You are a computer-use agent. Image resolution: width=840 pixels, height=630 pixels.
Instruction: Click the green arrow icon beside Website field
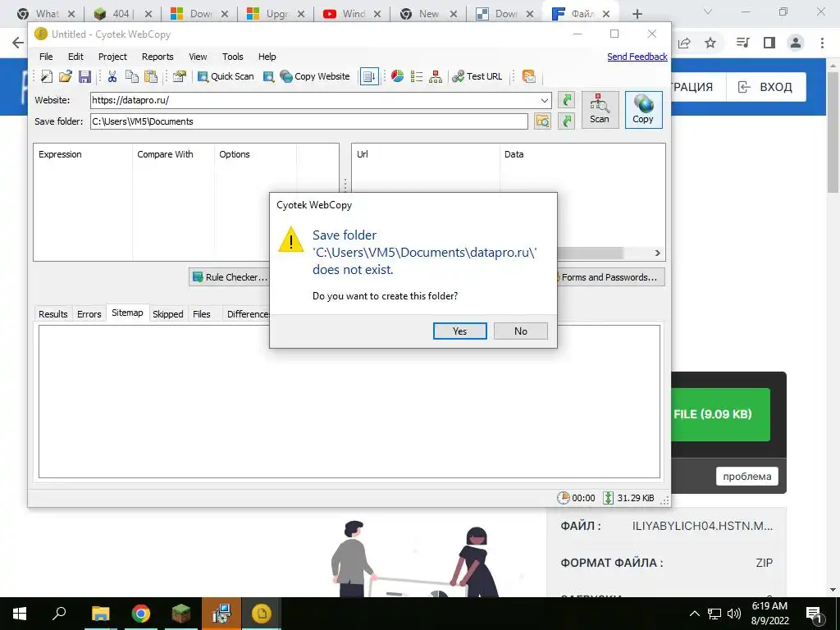566,99
